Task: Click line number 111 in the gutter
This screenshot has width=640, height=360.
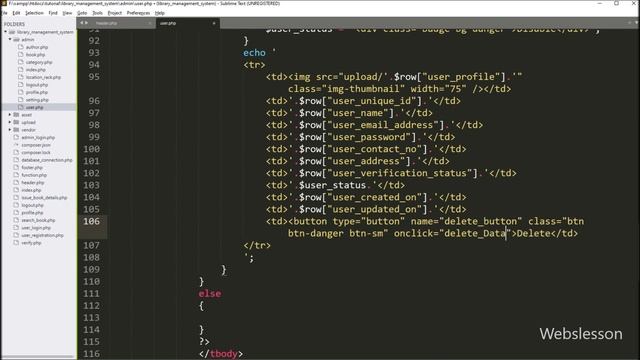Action: [x=91, y=293]
